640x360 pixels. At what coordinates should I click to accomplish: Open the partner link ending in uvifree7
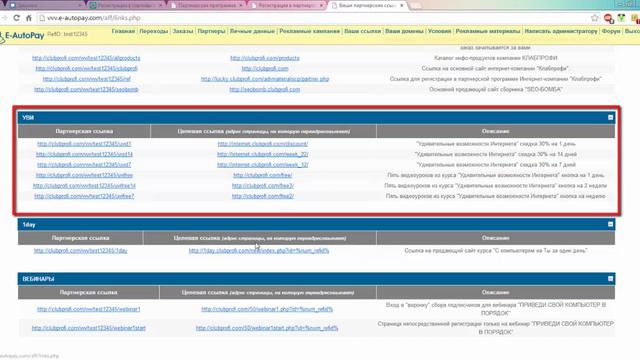(84, 196)
